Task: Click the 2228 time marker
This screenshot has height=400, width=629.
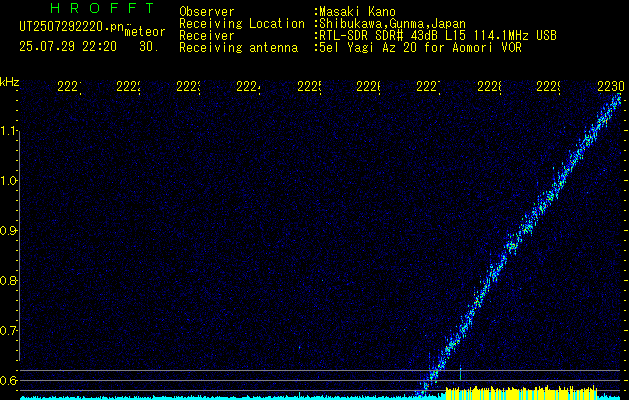Action: [489, 87]
